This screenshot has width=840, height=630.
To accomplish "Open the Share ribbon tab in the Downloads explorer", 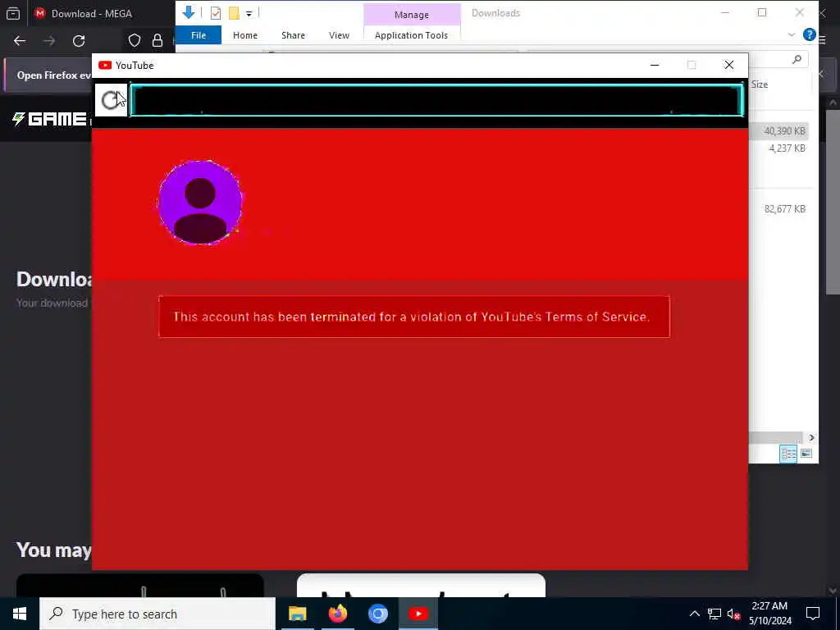I will [293, 35].
